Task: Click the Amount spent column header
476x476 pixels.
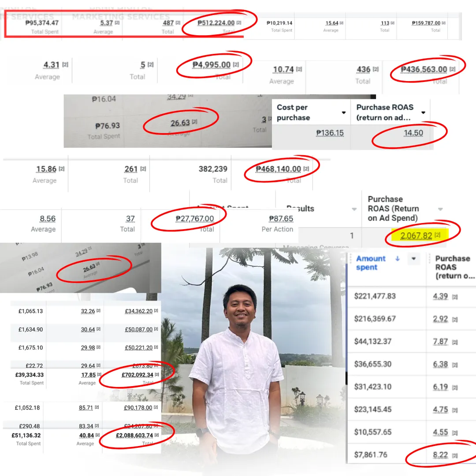Action: (371, 263)
